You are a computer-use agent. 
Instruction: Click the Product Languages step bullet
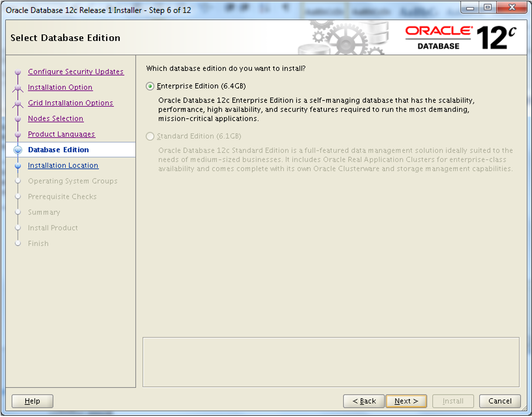[18, 135]
